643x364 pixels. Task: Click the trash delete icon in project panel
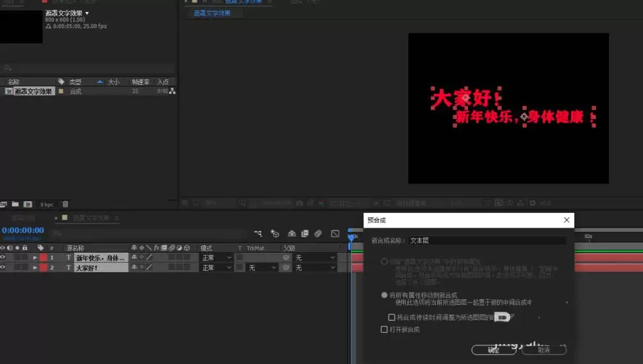(65, 204)
